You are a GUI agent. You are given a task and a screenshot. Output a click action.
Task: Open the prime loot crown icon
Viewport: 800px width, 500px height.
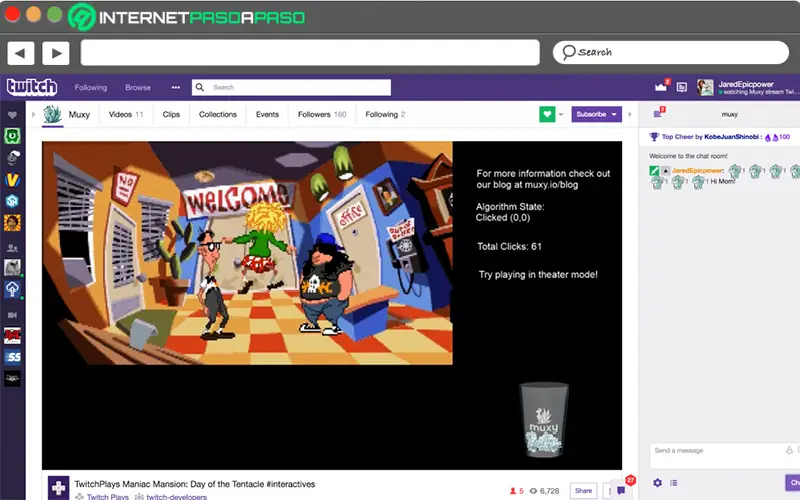tap(661, 87)
